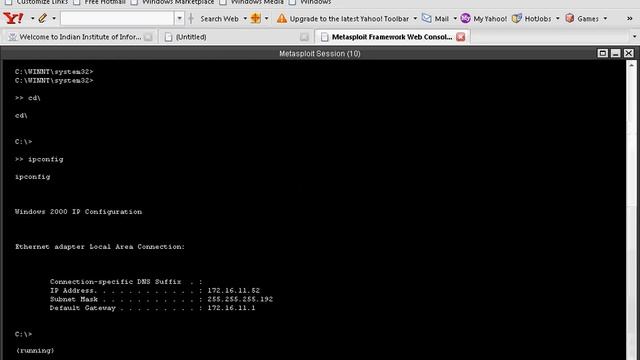640x360 pixels.
Task: Expand the Search Web dropdown arrow
Action: (x=245, y=19)
